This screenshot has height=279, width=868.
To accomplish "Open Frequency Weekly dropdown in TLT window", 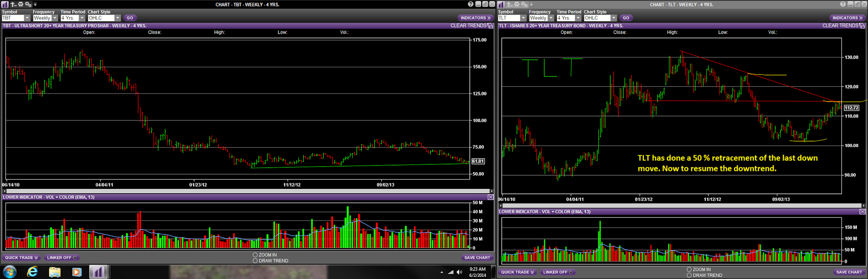I will pos(551,18).
